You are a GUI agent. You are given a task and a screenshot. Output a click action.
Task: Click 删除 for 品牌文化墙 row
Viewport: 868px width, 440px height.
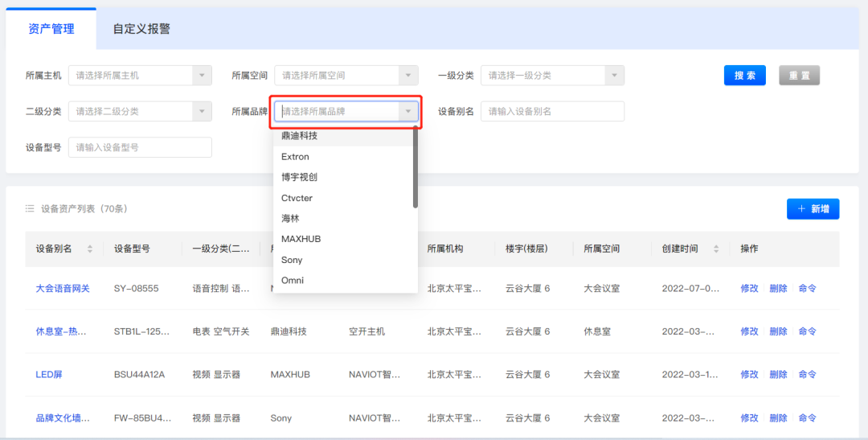778,417
